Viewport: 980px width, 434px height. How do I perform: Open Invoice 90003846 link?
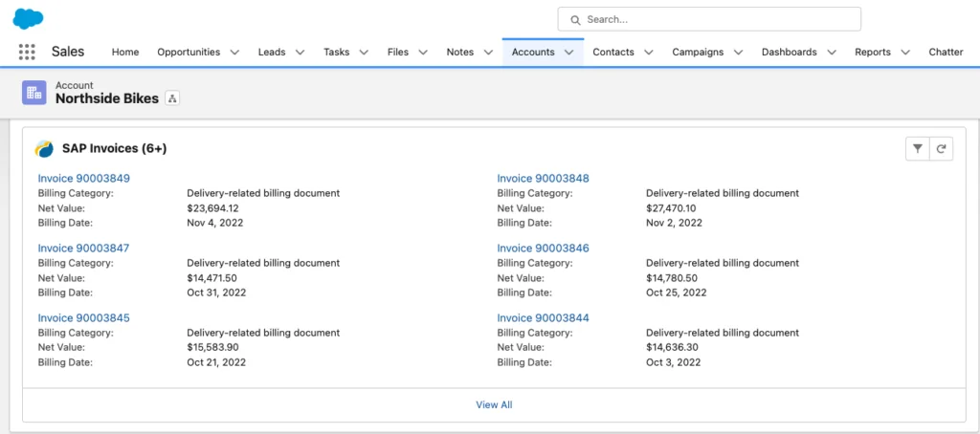tap(544, 249)
